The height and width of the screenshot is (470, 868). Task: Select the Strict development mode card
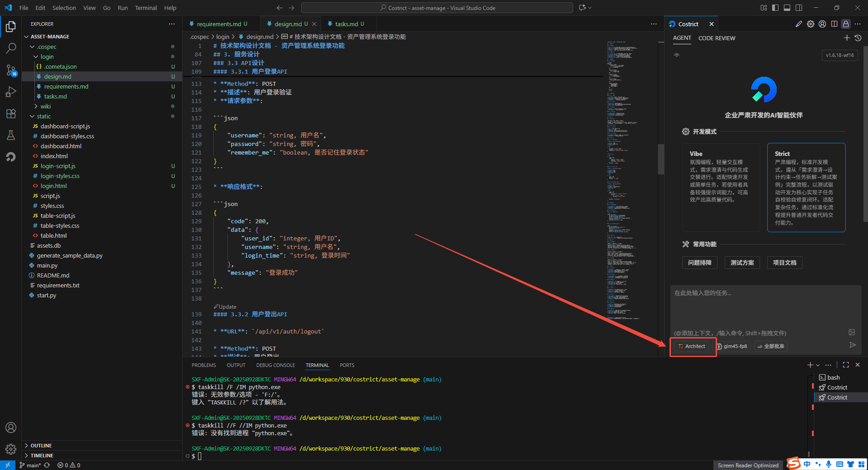806,187
